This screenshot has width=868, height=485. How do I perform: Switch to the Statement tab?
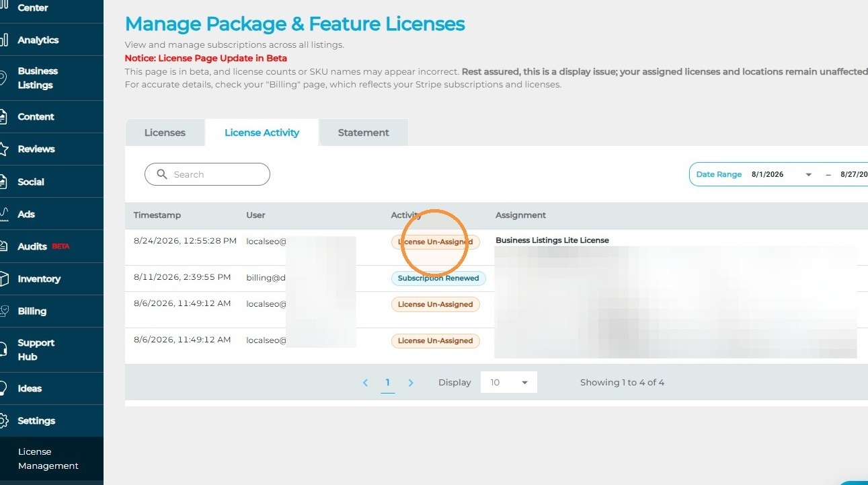pos(364,133)
